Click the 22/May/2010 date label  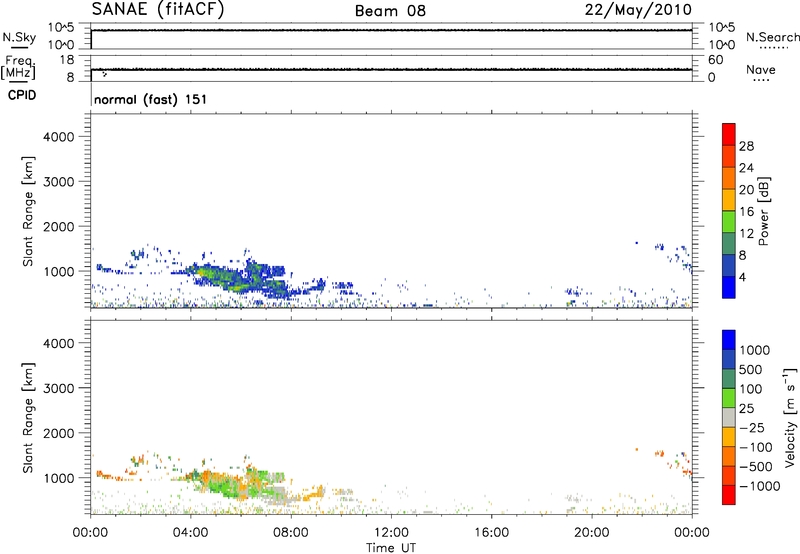638,10
